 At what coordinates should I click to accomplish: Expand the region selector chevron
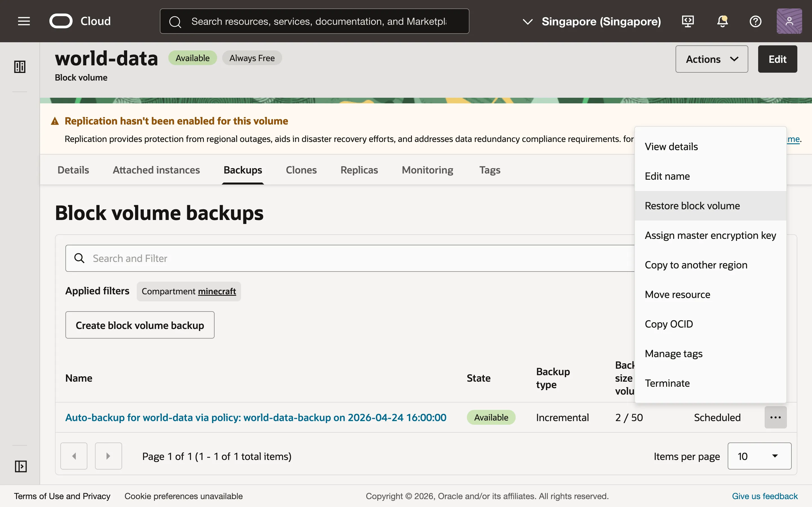click(527, 21)
